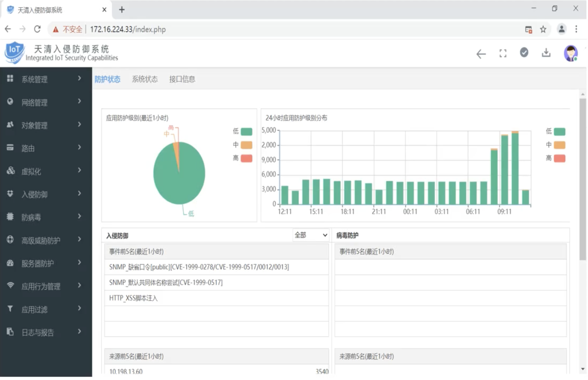Click the browser back arrow
This screenshot has height=380, width=588.
pyautogui.click(x=8, y=29)
